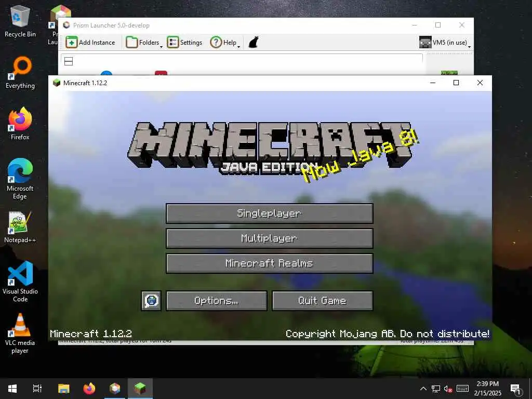Start a Singleplayer game
532x399 pixels.
(270, 214)
